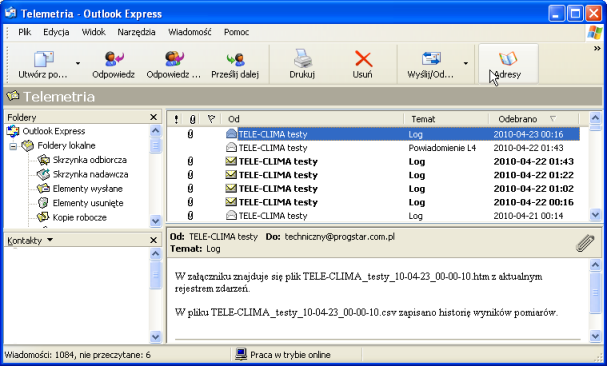Image resolution: width=607 pixels, height=366 pixels.
Task: Click the unread envelope icon on the 2010-04-22 01:02 row
Action: [x=231, y=189]
